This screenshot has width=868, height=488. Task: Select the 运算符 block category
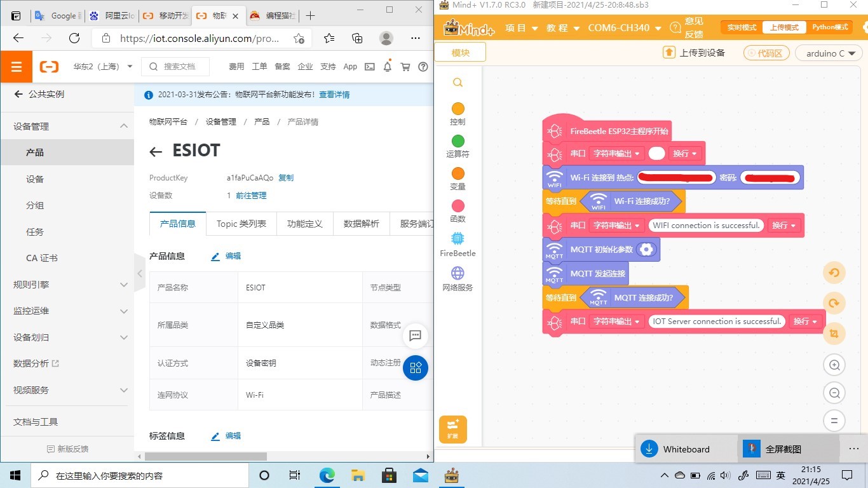458,146
